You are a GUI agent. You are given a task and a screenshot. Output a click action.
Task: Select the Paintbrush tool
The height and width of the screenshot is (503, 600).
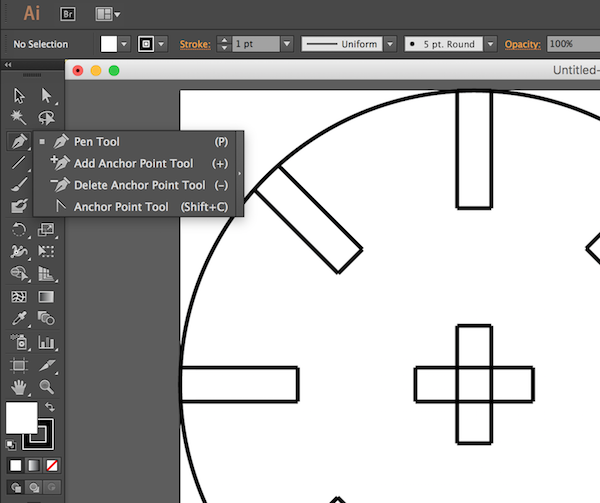pos(19,184)
